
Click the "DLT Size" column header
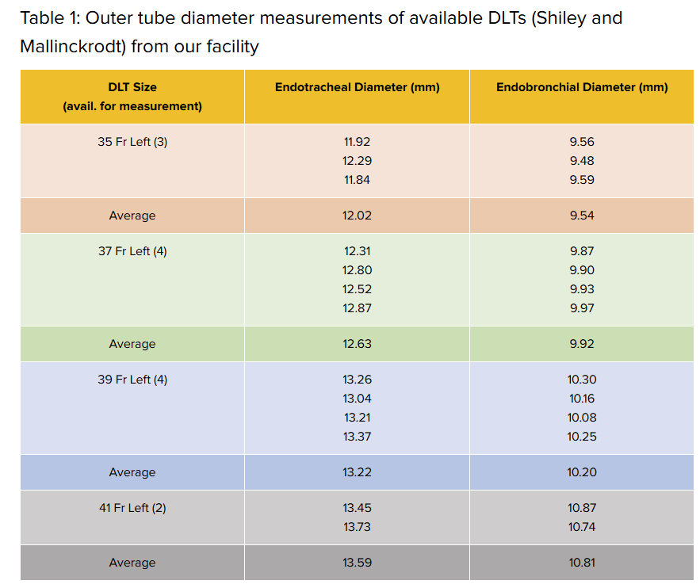[x=132, y=87]
